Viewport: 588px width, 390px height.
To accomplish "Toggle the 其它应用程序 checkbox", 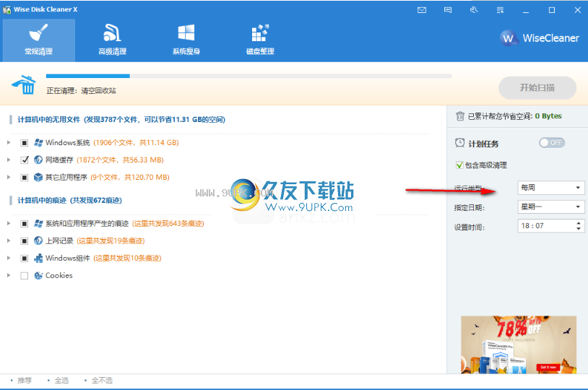I will [x=25, y=178].
